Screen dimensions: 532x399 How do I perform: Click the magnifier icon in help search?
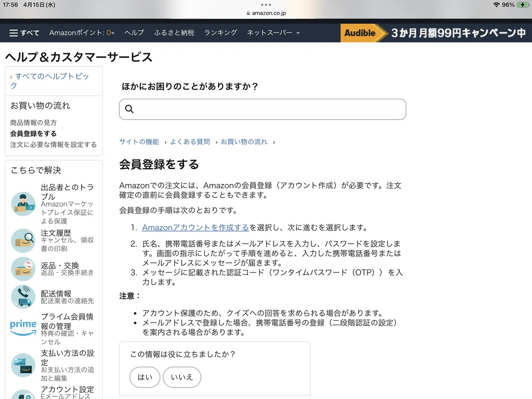(129, 109)
